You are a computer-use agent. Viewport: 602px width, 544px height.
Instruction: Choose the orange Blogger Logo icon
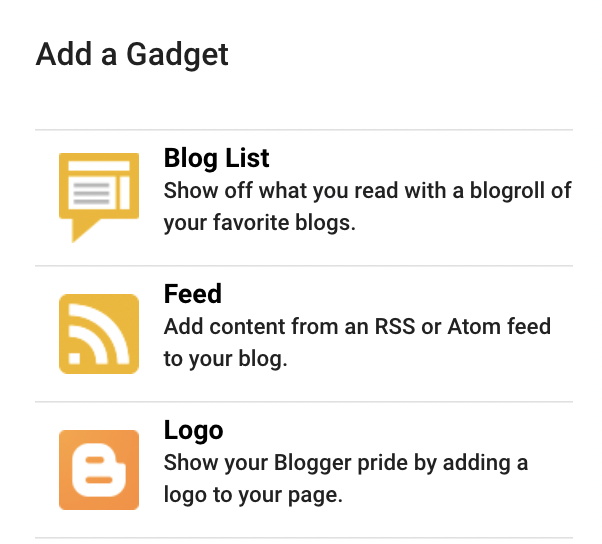pyautogui.click(x=99, y=470)
